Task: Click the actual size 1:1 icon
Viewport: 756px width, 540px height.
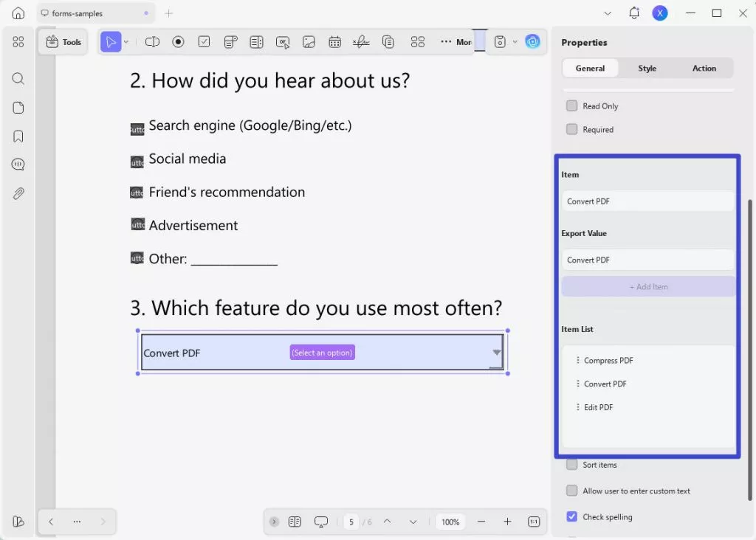Action: [x=534, y=522]
